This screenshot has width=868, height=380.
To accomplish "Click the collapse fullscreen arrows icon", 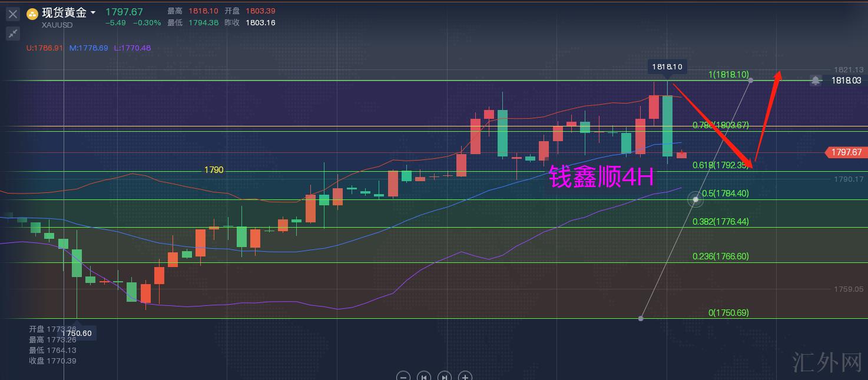I will (x=13, y=34).
